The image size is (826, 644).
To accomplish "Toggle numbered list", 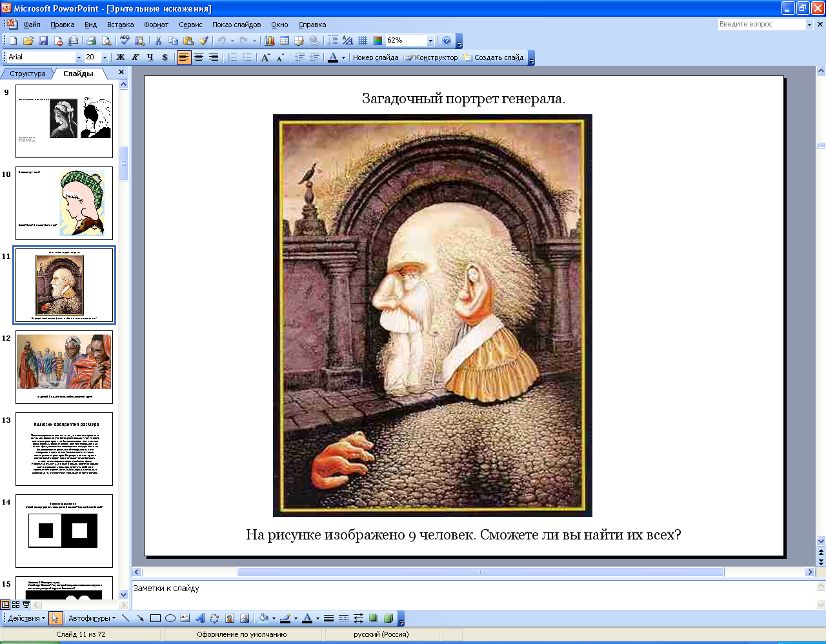I will pyautogui.click(x=232, y=57).
